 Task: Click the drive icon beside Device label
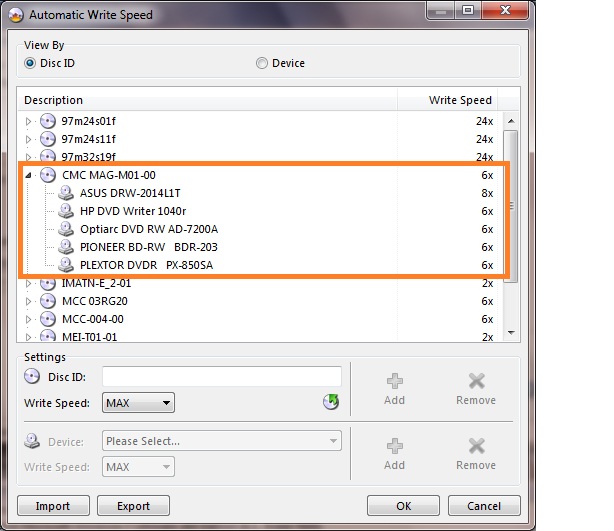32,441
